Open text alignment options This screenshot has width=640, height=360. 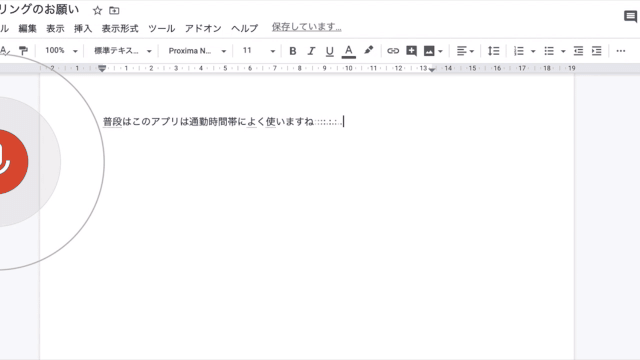[465, 51]
